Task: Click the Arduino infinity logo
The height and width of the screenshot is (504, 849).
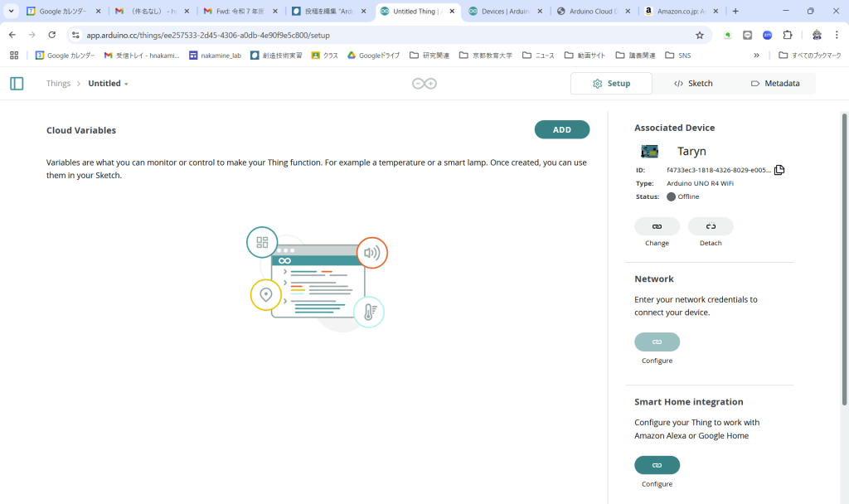Action: tap(424, 84)
